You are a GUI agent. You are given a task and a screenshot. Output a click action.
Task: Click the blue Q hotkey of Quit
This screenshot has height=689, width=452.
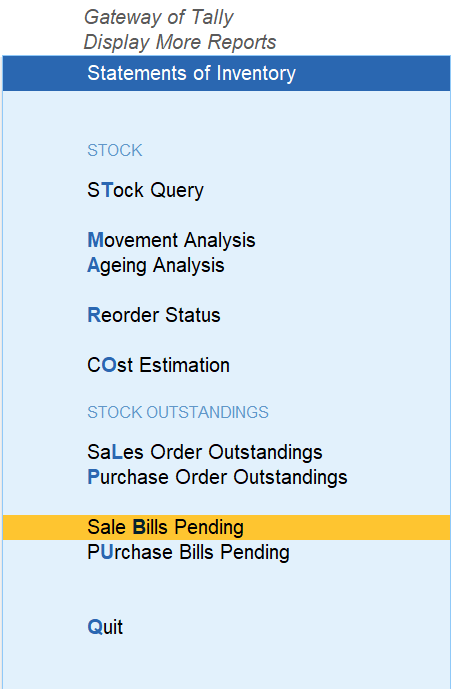pyautogui.click(x=95, y=627)
